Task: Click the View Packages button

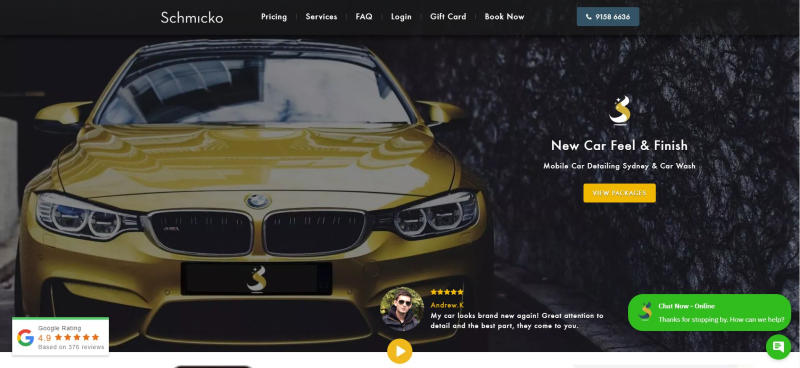Action: point(619,193)
